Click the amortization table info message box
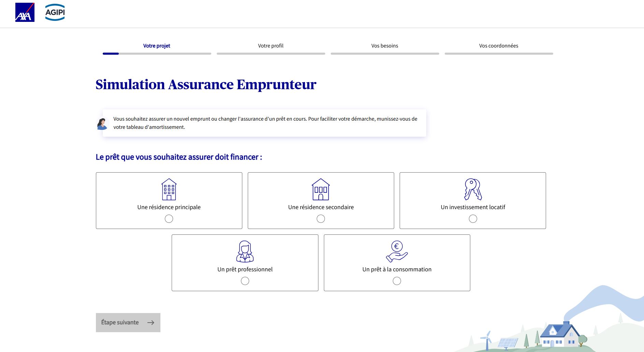644x352 pixels. (x=265, y=123)
